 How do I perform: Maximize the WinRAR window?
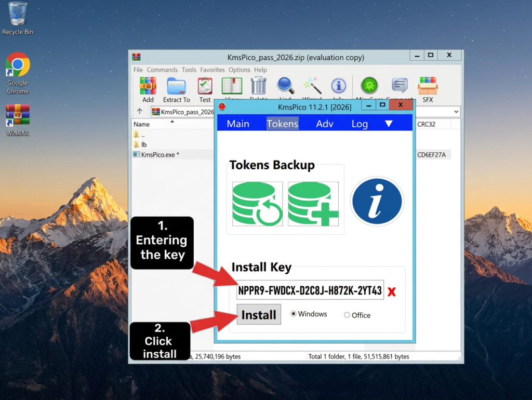(x=431, y=55)
